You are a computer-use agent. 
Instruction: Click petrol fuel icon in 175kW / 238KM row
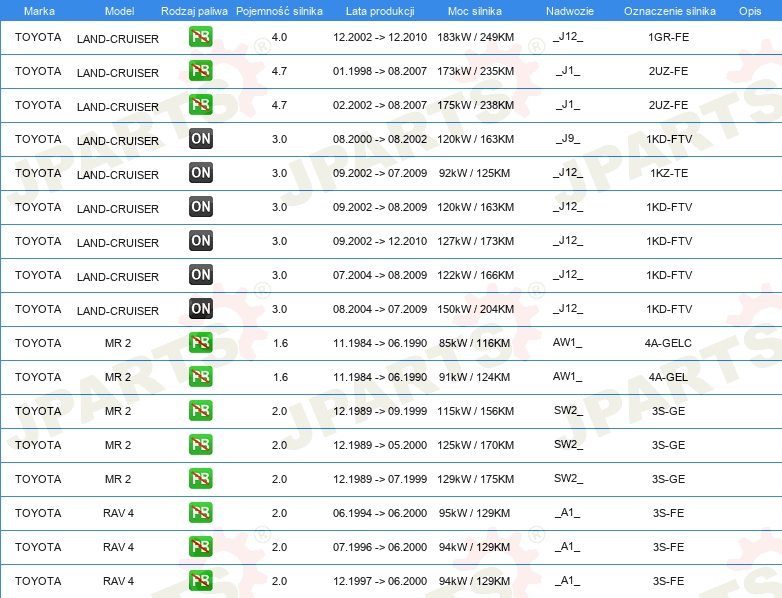[x=200, y=105]
